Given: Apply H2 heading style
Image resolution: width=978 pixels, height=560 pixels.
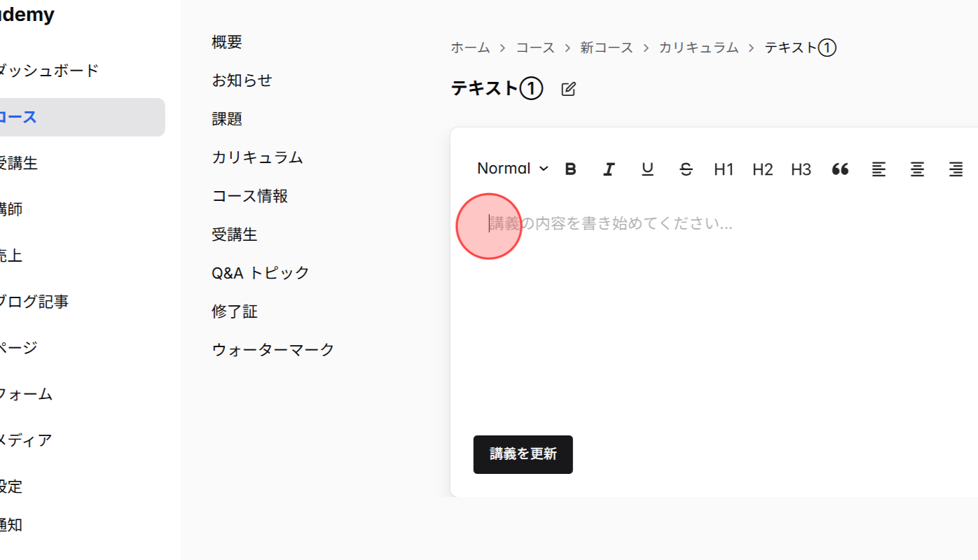Looking at the screenshot, I should 762,169.
